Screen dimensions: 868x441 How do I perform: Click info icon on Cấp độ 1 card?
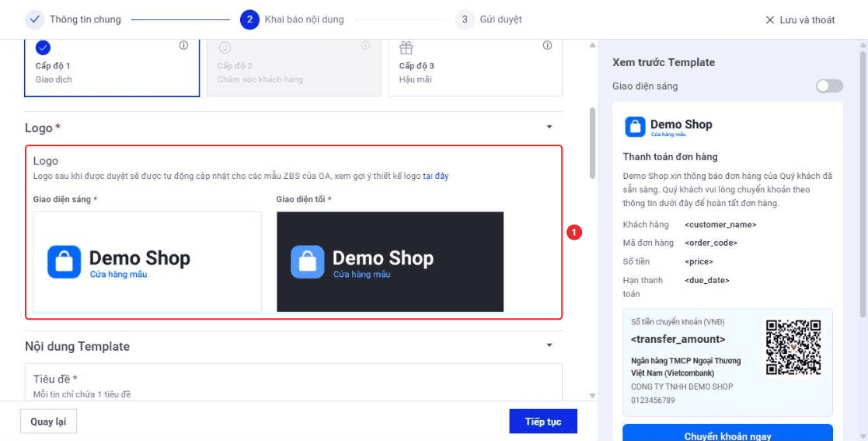tap(184, 45)
